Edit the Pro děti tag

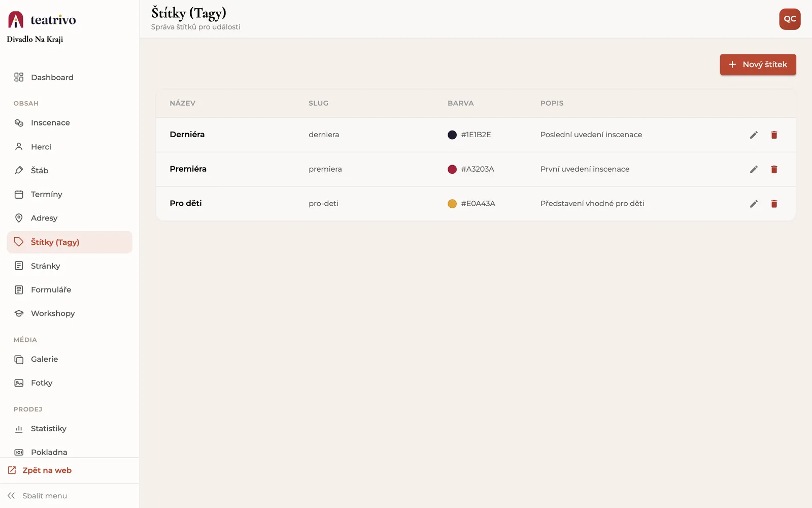click(754, 204)
